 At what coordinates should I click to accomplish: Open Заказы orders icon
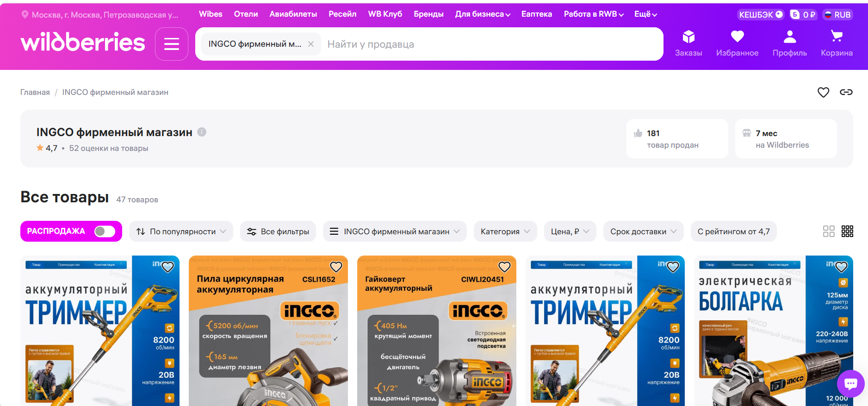point(688,44)
